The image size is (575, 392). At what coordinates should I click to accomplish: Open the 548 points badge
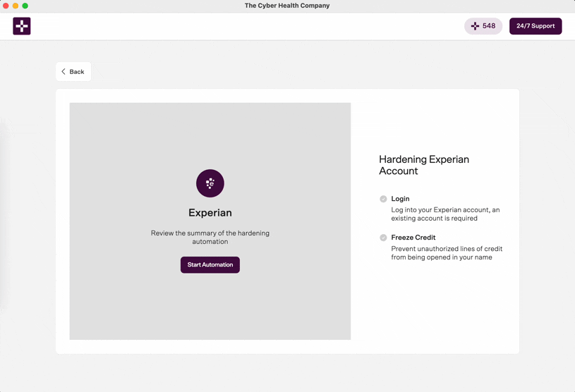[483, 26]
